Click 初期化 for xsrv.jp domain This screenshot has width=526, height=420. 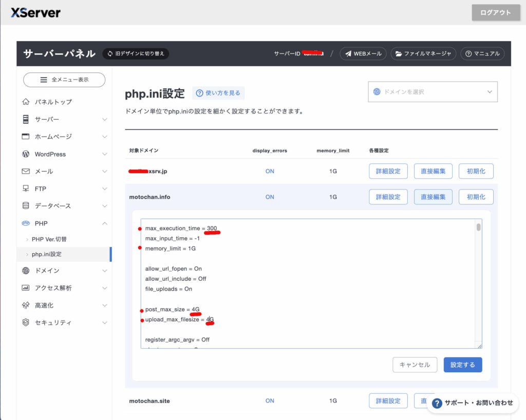pyautogui.click(x=476, y=171)
